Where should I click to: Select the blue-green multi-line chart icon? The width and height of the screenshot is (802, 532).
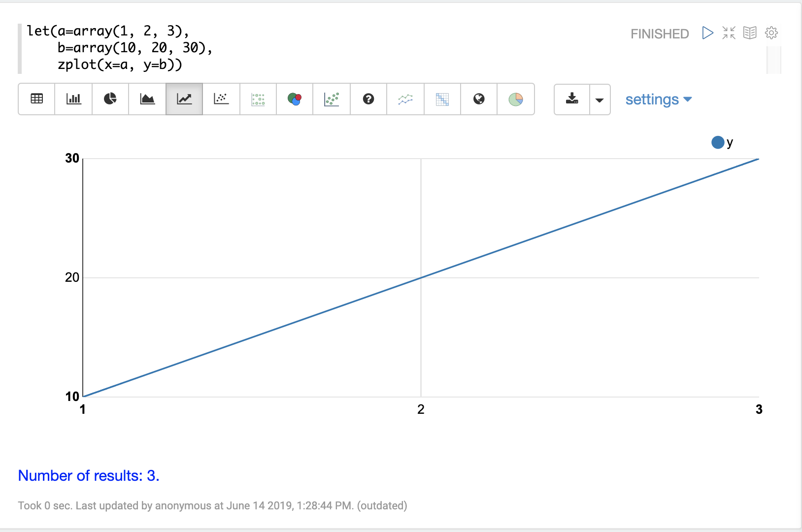click(405, 99)
